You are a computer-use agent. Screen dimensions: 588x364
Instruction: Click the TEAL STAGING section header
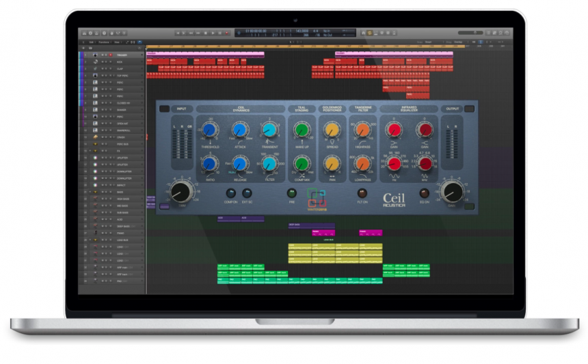point(302,109)
